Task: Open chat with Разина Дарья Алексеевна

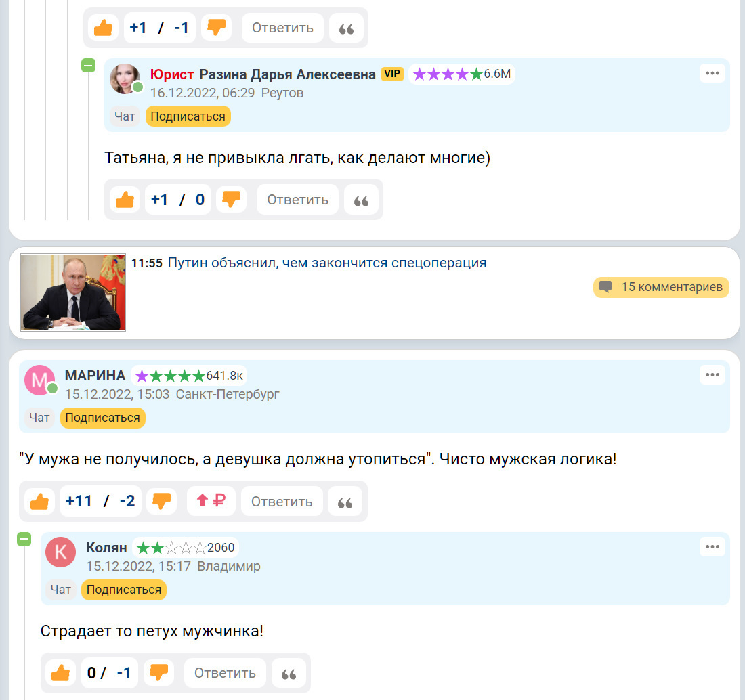Action: (125, 116)
